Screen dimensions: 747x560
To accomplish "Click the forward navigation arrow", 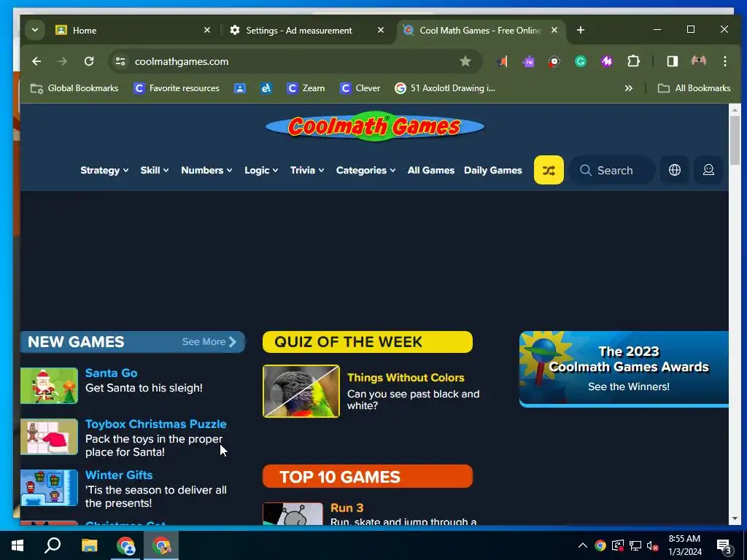I will pos(63,61).
